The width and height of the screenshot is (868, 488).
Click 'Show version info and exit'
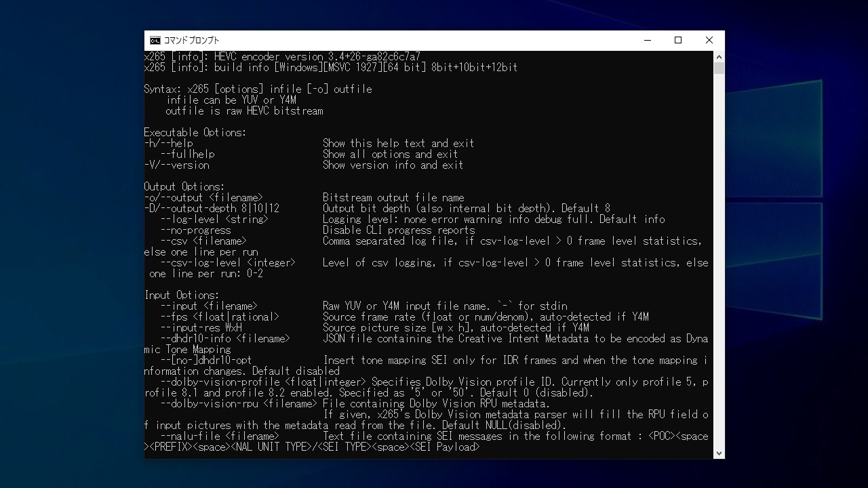click(393, 165)
